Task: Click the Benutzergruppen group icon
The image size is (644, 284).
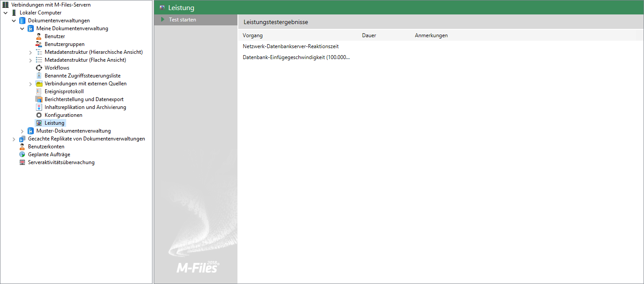Action: point(39,44)
